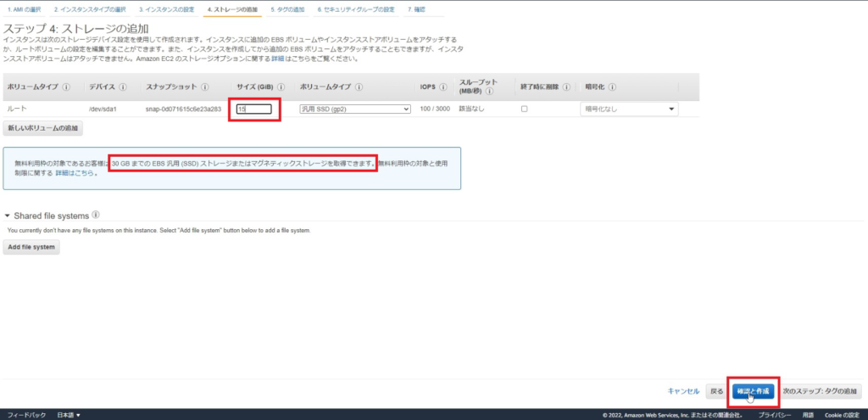Go to step 3 インスタンスの設定 tab
This screenshot has height=420, width=868.
click(167, 9)
